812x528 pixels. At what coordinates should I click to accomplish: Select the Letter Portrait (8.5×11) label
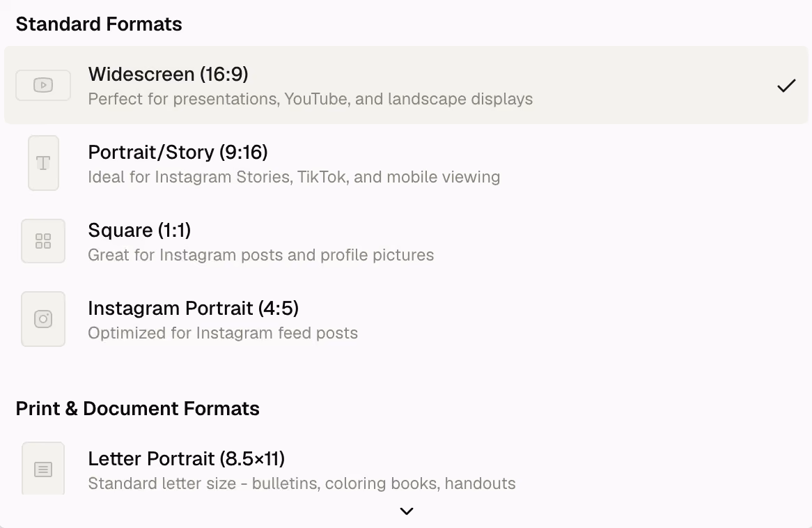point(187,458)
